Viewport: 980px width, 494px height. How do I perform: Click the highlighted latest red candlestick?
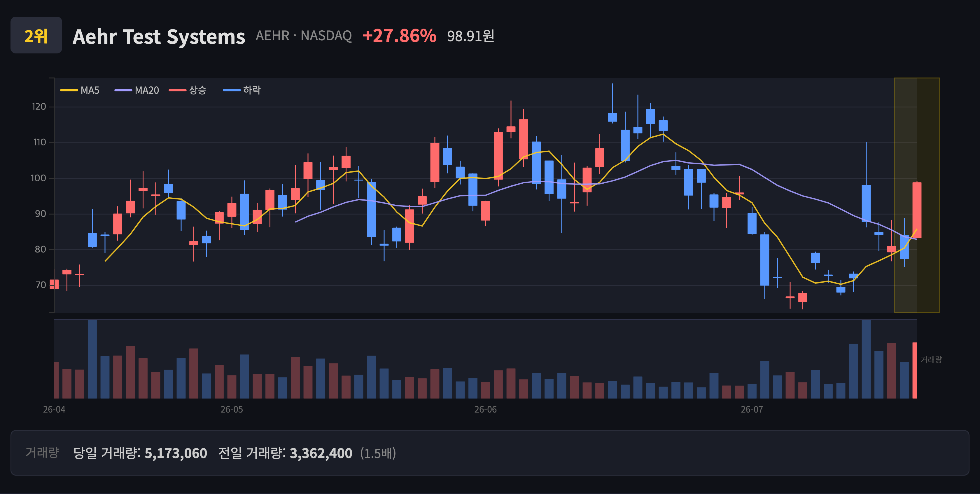click(917, 210)
